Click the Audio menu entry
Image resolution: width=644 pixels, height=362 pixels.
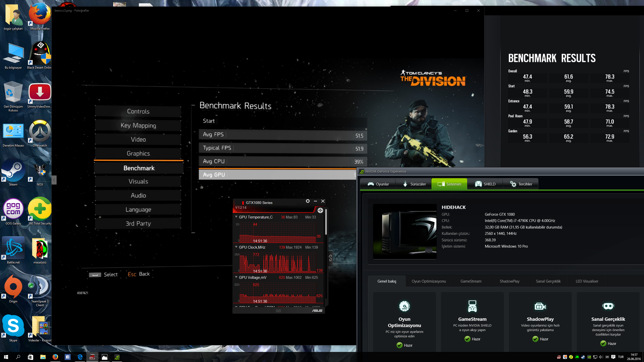138,195
